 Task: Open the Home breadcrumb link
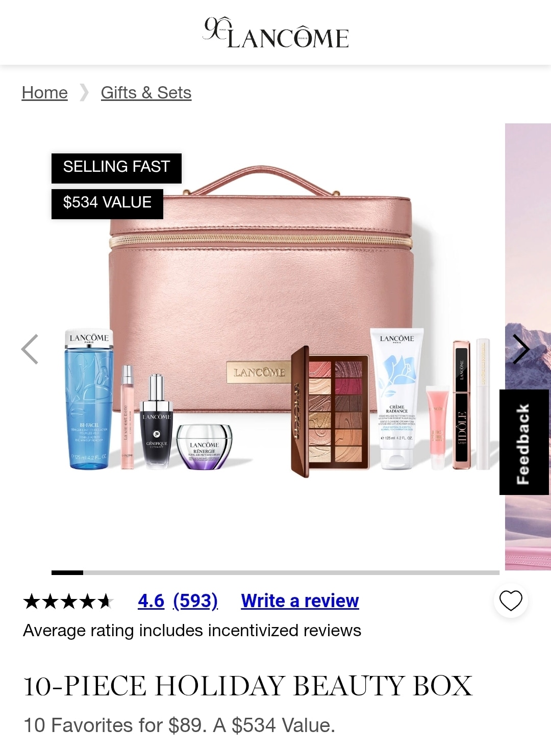click(45, 93)
